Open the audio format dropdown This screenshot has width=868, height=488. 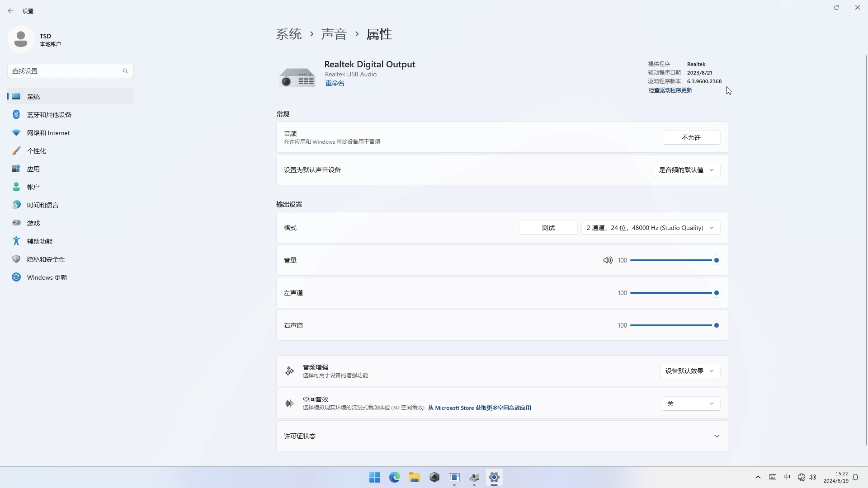click(x=650, y=228)
